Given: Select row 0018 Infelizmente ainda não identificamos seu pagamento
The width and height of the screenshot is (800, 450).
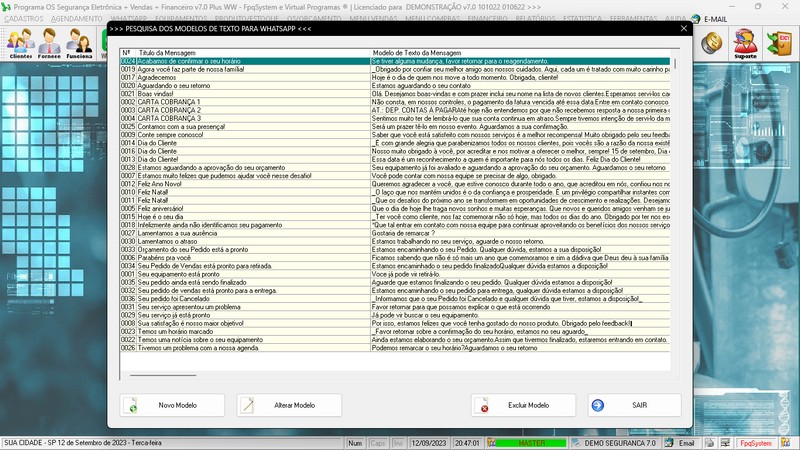Looking at the screenshot, I should [x=395, y=225].
